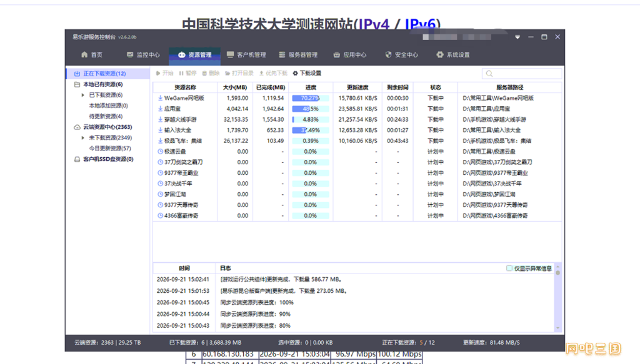This screenshot has width=640, height=364.
Task: Click path D:\常用工具\极速云盘
Action: pyautogui.click(x=489, y=152)
